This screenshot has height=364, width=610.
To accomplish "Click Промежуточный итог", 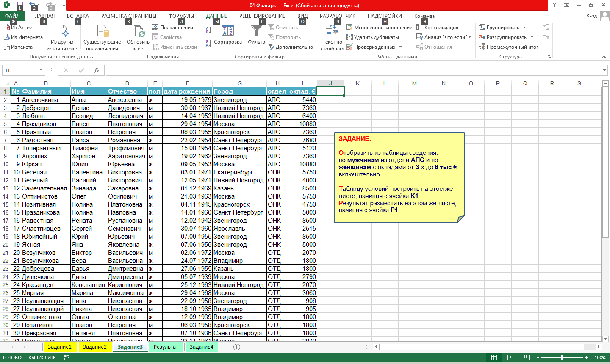I will pos(508,47).
